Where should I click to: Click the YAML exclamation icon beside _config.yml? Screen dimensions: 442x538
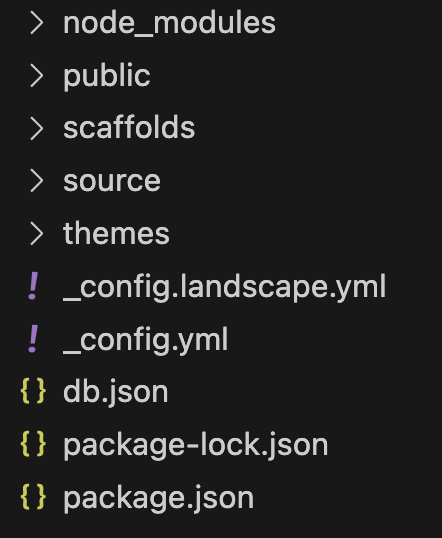click(x=33, y=339)
